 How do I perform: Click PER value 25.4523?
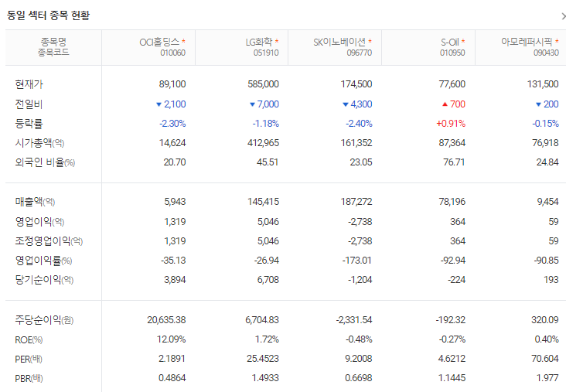pyautogui.click(x=263, y=359)
